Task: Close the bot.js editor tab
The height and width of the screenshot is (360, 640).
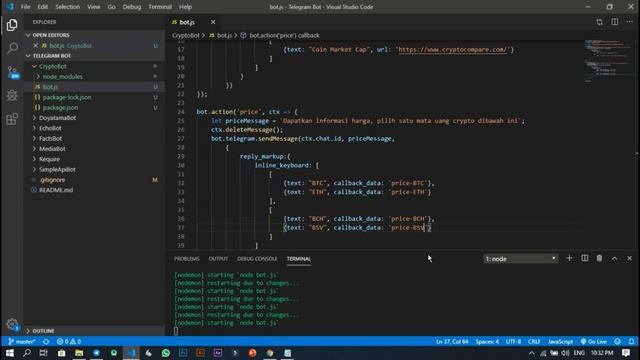Action: pyautogui.click(x=213, y=22)
